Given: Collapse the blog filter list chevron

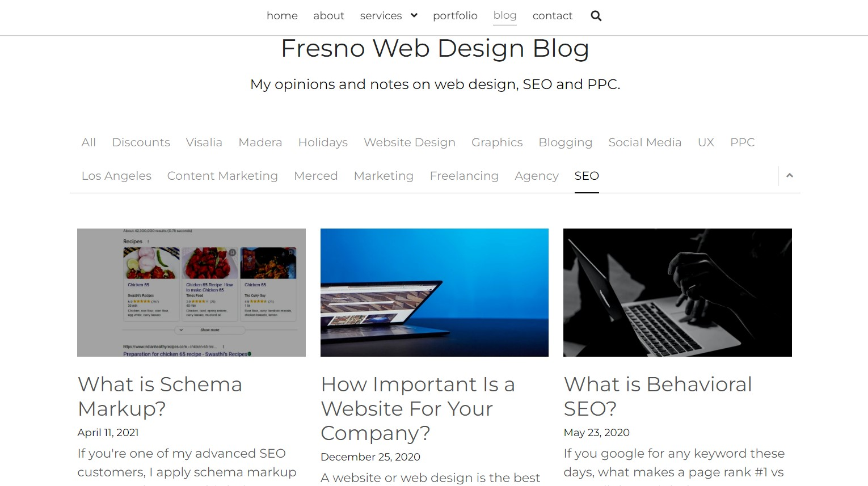Looking at the screenshot, I should tap(789, 176).
